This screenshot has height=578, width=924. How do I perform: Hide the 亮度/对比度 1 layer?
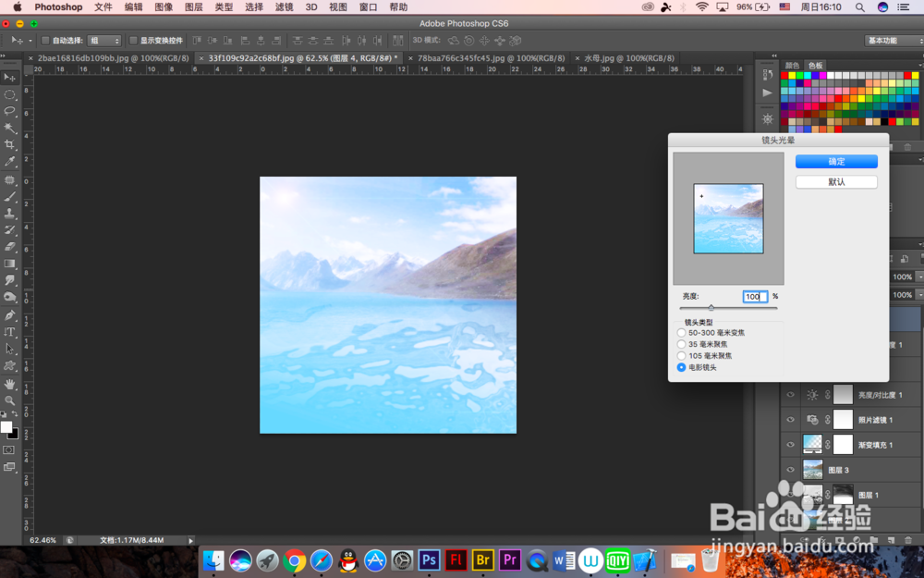coord(791,395)
